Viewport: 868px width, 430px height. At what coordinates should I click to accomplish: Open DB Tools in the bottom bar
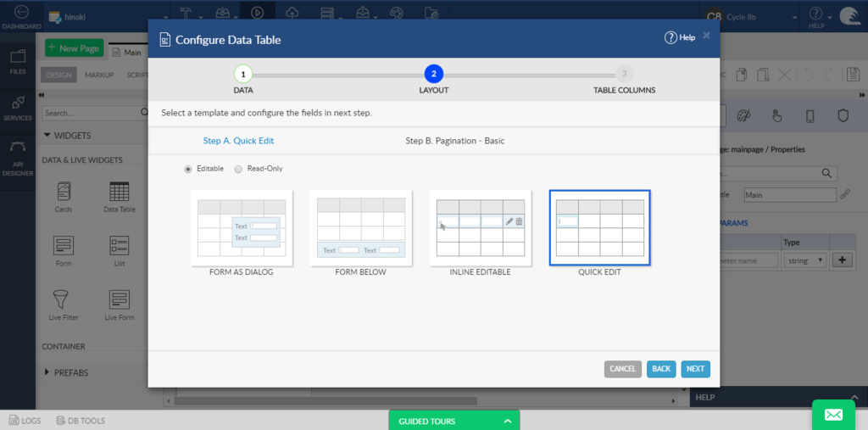click(81, 421)
